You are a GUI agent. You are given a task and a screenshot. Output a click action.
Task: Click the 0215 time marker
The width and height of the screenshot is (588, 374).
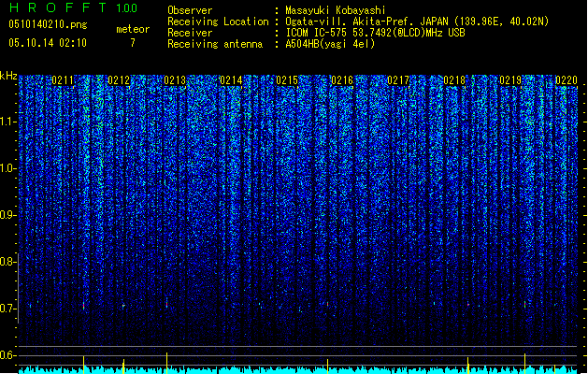click(x=287, y=80)
